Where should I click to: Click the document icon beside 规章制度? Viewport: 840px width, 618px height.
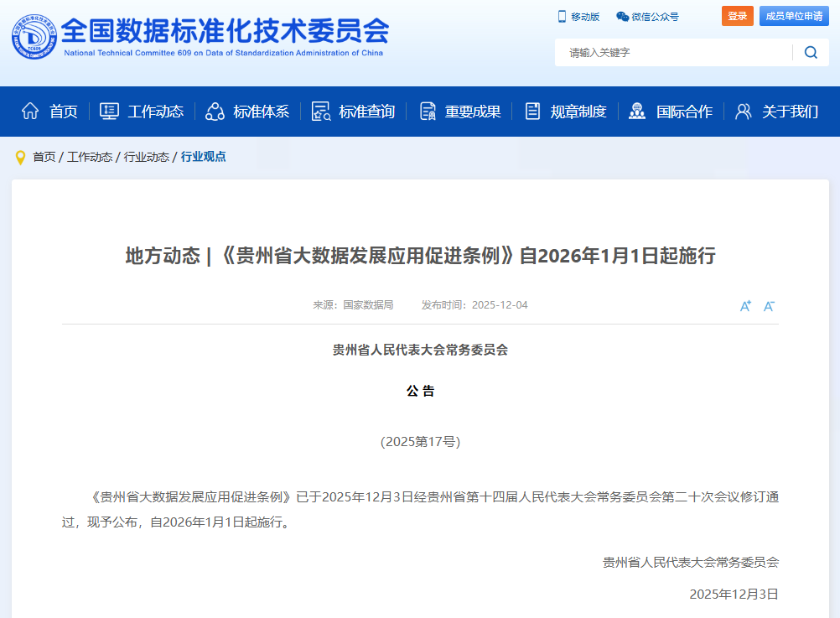[x=531, y=110]
